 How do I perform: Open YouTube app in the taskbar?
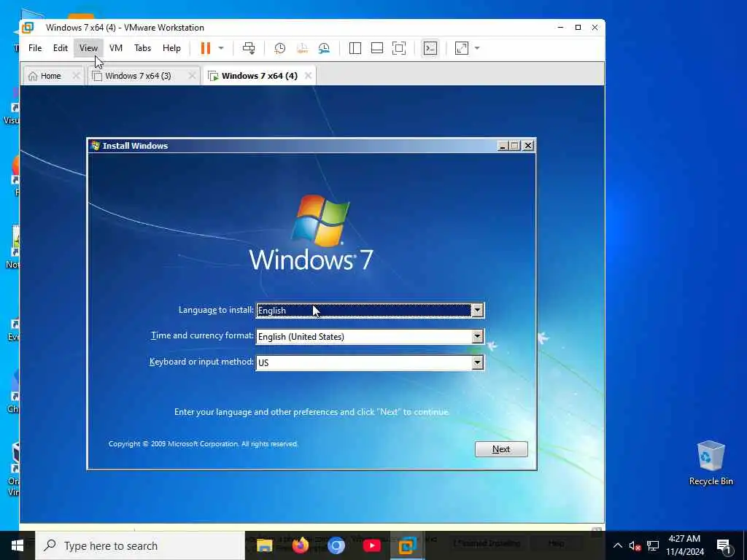tap(371, 545)
